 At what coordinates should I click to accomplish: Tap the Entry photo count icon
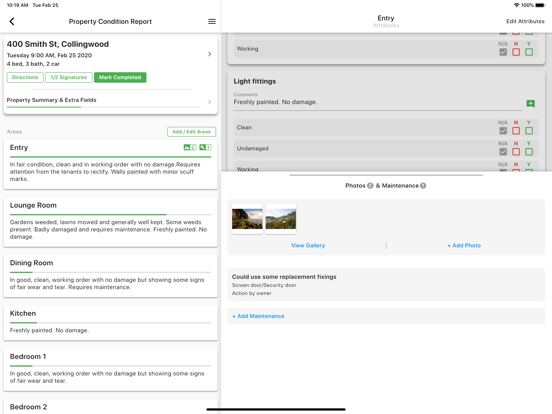(x=190, y=148)
